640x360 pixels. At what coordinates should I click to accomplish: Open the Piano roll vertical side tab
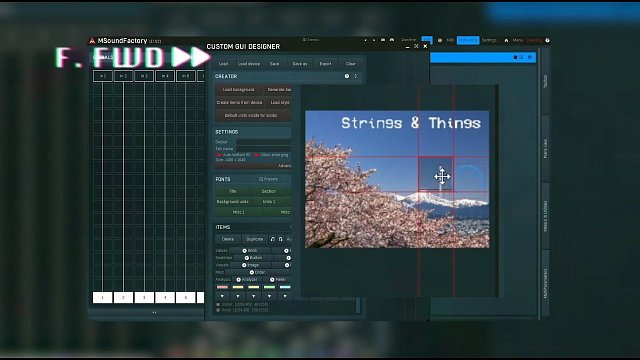(x=545, y=148)
